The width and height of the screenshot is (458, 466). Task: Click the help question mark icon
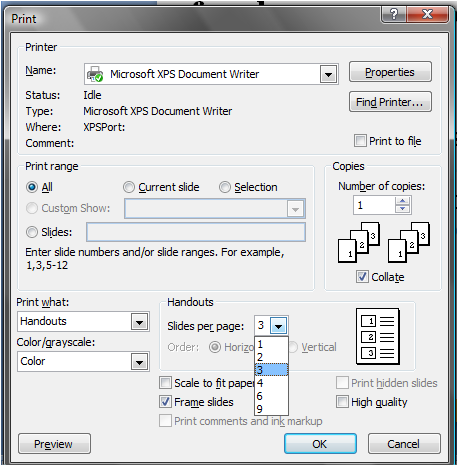coord(394,14)
